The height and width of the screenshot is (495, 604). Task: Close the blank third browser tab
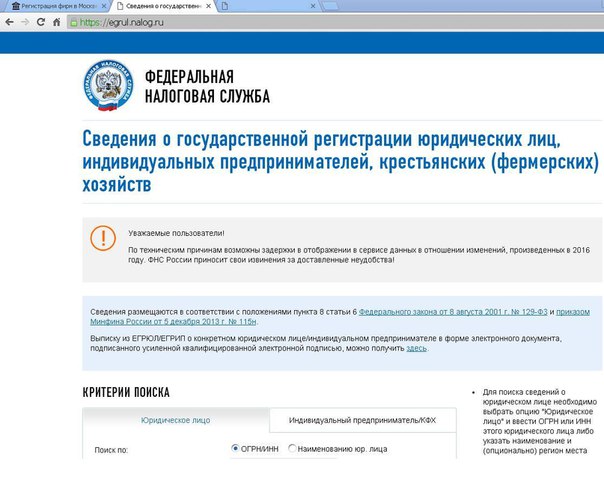pos(313,6)
